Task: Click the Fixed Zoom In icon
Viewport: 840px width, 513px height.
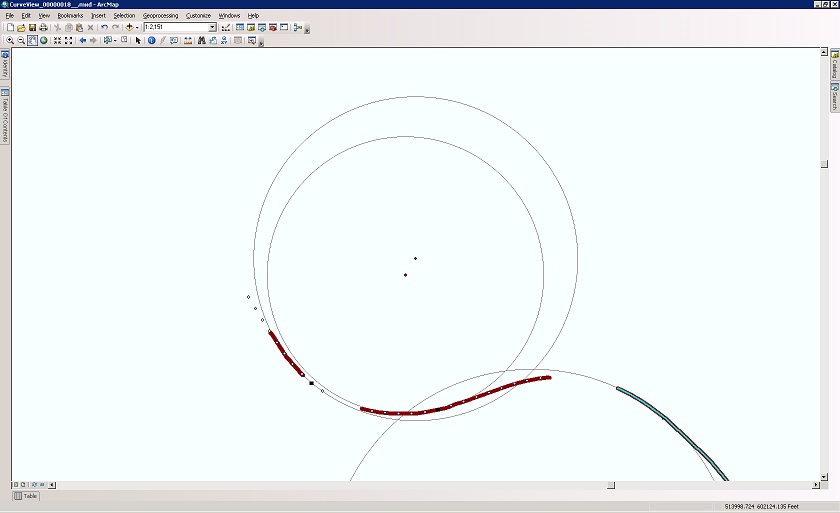Action: (57, 41)
